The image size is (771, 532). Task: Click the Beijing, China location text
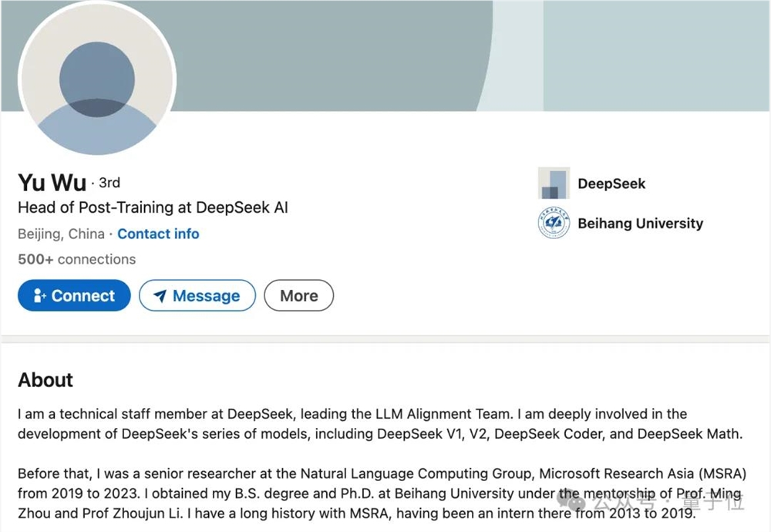pyautogui.click(x=61, y=234)
